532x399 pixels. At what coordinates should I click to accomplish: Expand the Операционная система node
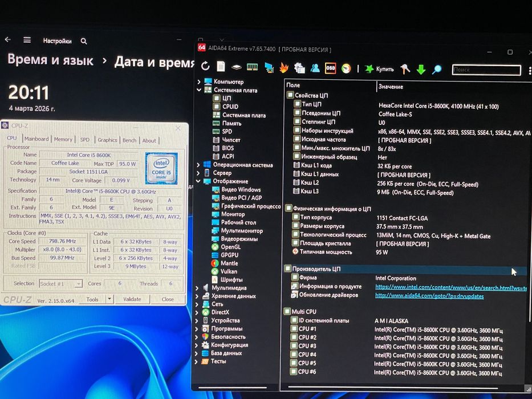198,165
